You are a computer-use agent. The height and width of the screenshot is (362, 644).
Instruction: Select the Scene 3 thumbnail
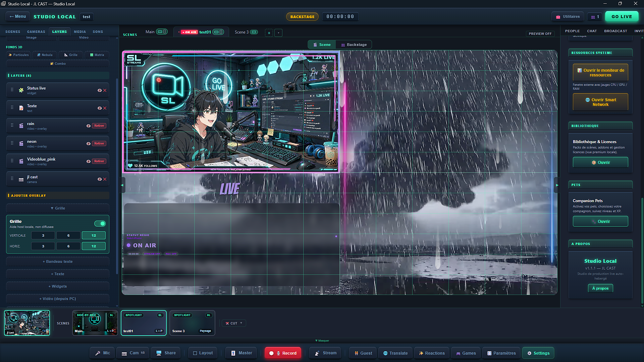[x=192, y=323]
